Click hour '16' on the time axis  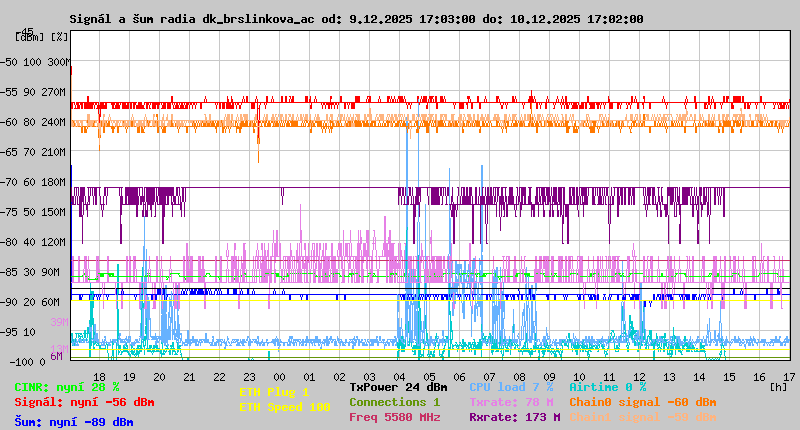point(759,377)
